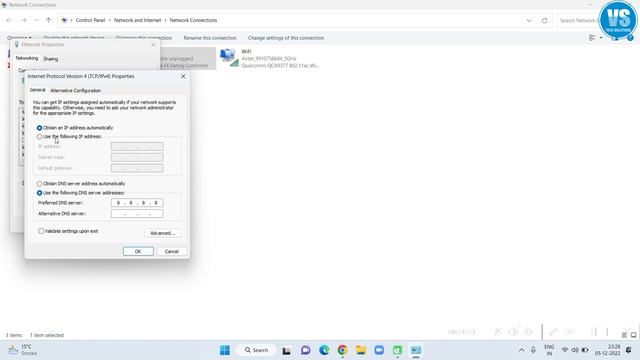Close the Ethernet Properties window
The height and width of the screenshot is (360, 640).
(153, 44)
